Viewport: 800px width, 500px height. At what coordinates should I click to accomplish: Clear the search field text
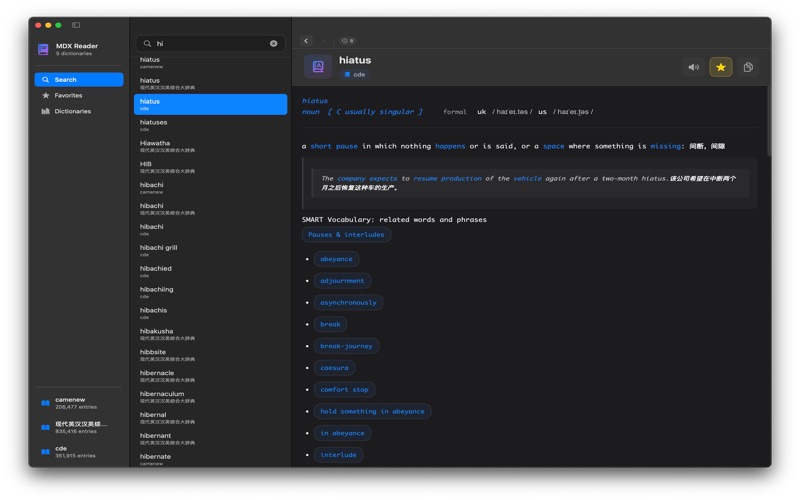click(274, 43)
